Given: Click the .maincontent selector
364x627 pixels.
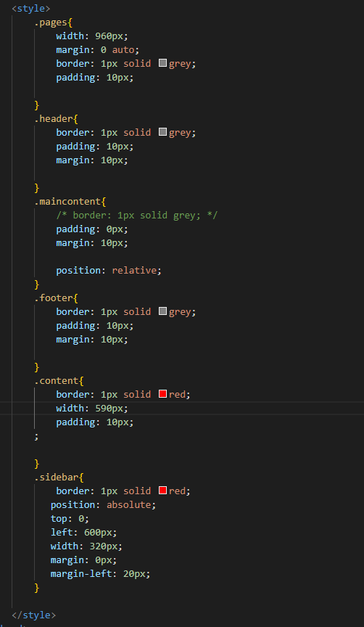Looking at the screenshot, I should click(x=67, y=202).
